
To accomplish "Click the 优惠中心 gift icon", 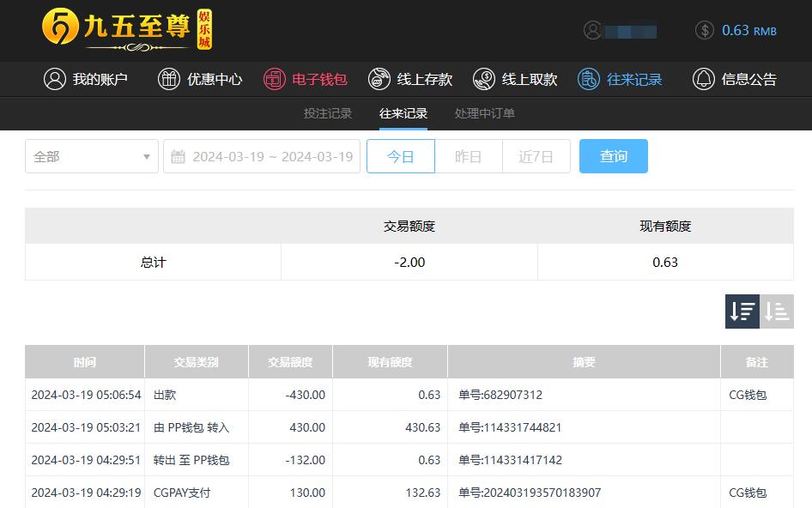I will (169, 79).
